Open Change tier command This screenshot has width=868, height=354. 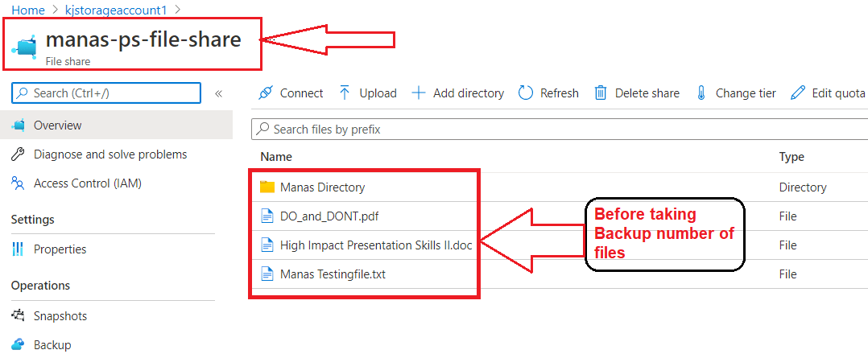click(746, 93)
